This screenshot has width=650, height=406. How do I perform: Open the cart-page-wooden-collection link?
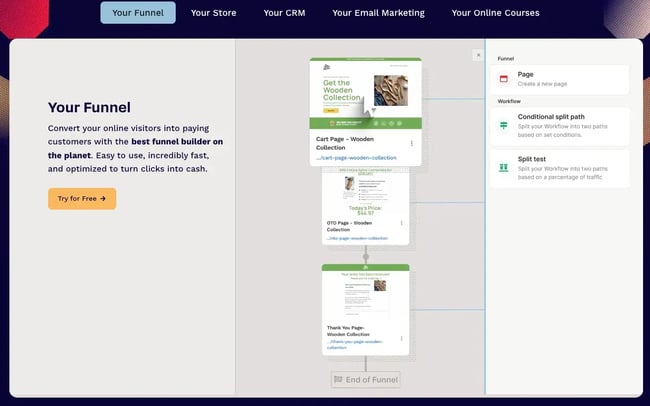356,158
